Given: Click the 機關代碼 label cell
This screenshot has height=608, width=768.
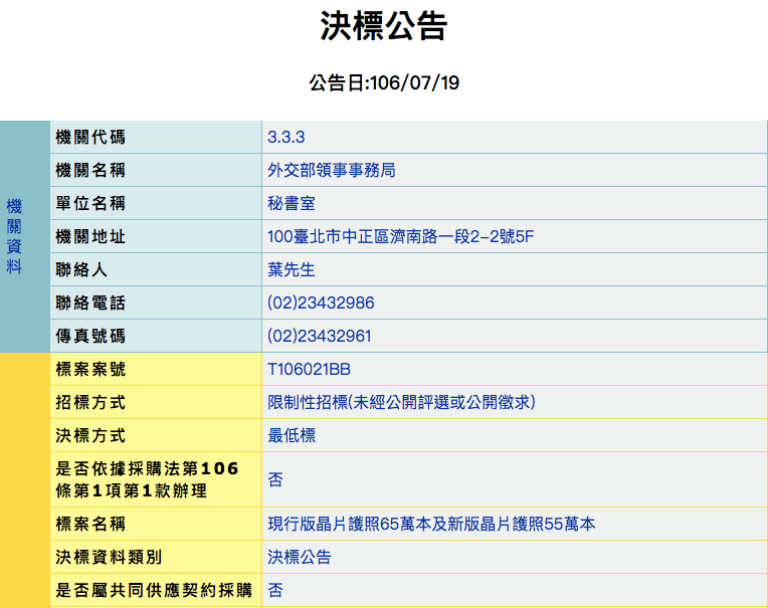Looking at the screenshot, I should 91,137.
